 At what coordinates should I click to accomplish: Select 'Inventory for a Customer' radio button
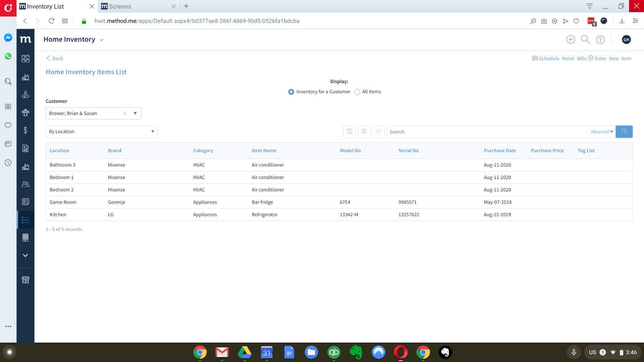291,92
